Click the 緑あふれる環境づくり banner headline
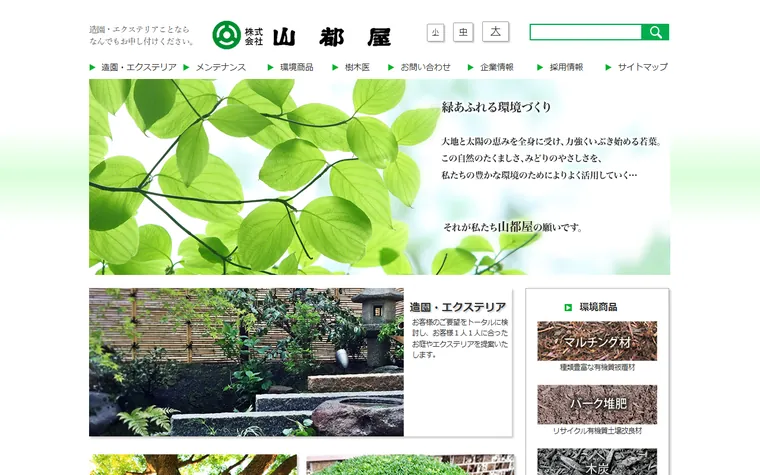This screenshot has width=760, height=475. click(496, 107)
